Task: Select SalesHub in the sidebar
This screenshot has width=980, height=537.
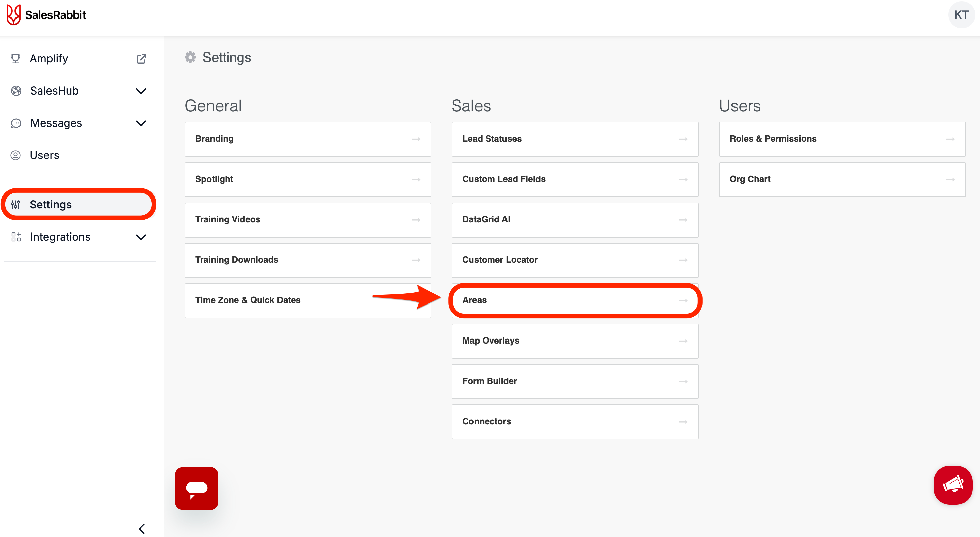Action: [79, 91]
